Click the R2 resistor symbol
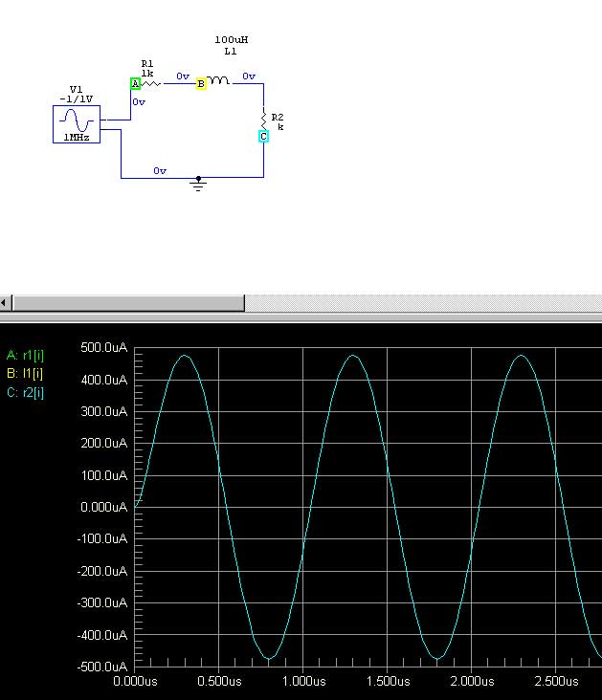The height and width of the screenshot is (700, 602). 263,118
